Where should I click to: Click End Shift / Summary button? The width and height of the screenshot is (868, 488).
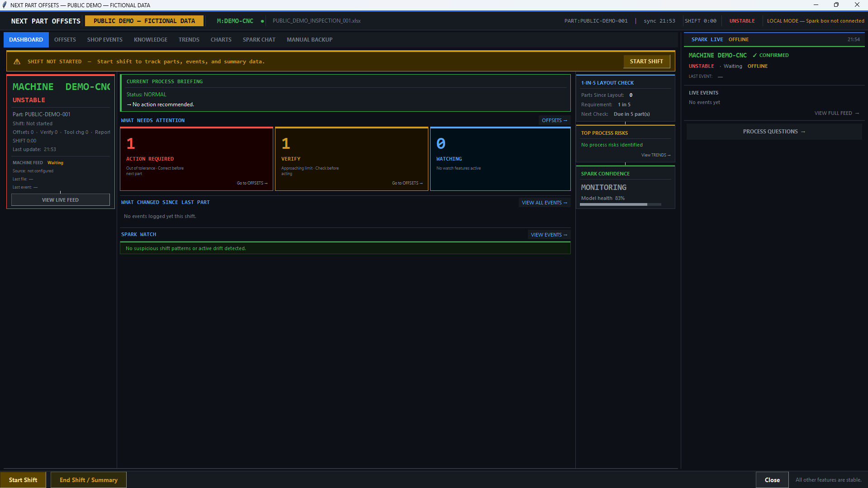(x=89, y=480)
